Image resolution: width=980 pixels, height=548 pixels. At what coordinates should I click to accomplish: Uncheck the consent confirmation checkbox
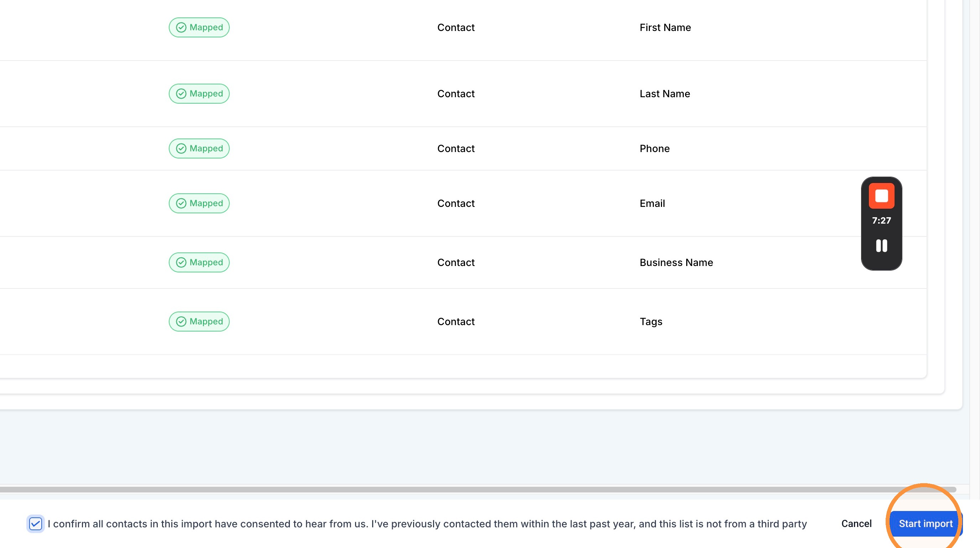pos(35,524)
